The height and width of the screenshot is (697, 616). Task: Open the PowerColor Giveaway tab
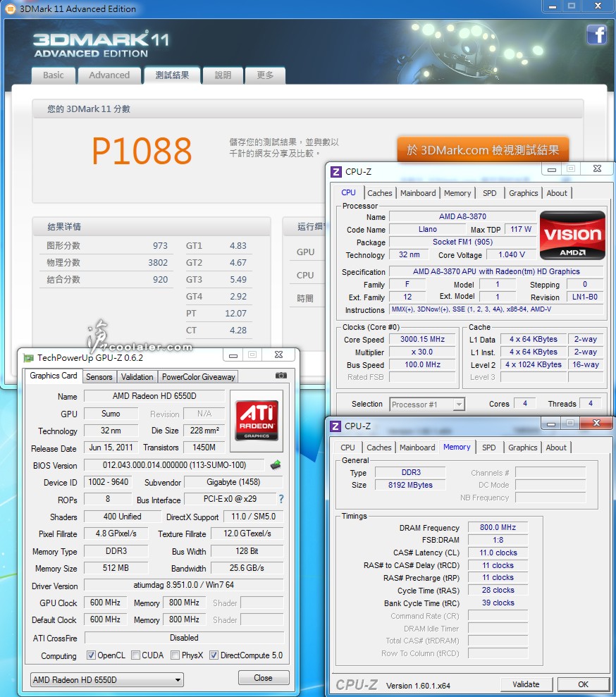(x=198, y=377)
